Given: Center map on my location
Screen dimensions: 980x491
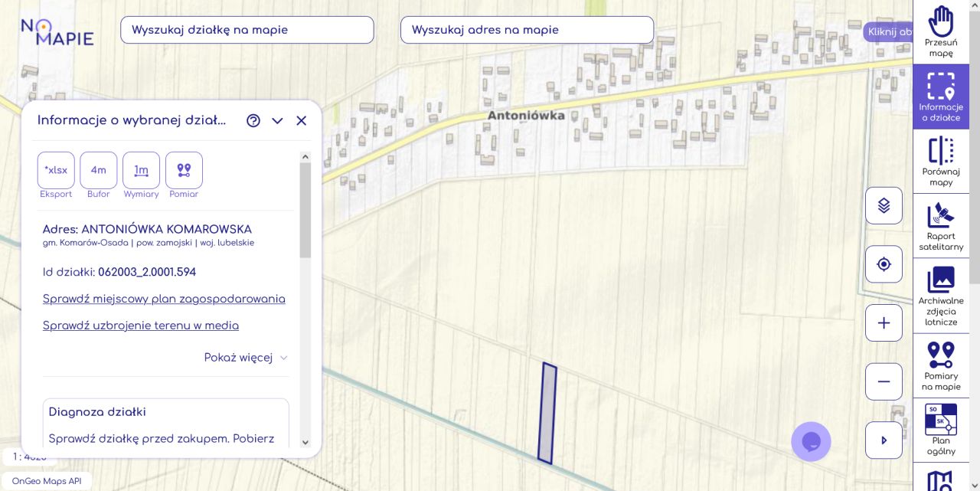Looking at the screenshot, I should 884,264.
